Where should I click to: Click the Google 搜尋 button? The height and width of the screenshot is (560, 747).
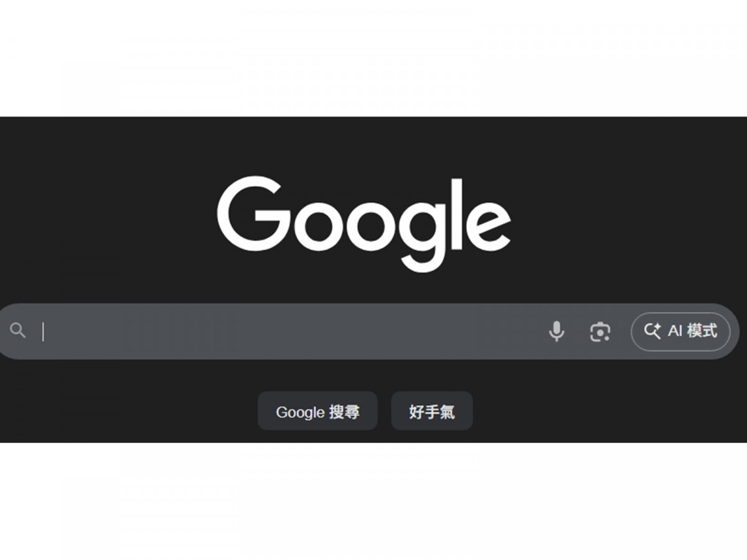[317, 411]
